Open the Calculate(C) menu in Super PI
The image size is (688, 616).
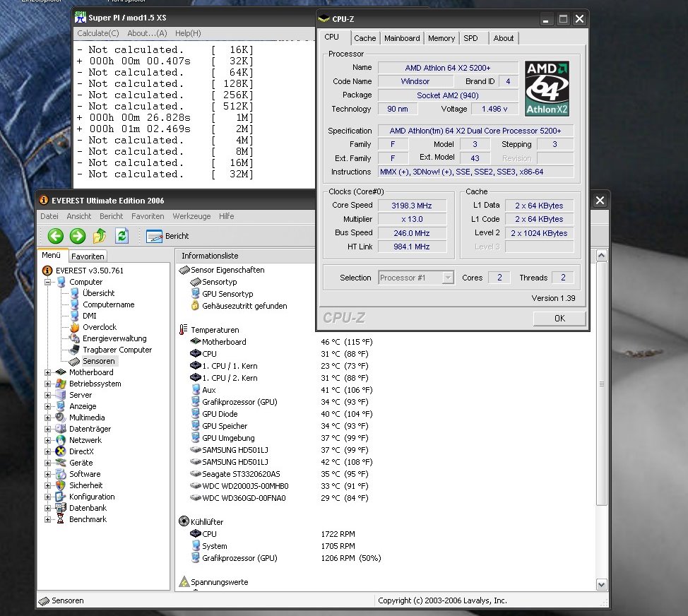(x=98, y=33)
